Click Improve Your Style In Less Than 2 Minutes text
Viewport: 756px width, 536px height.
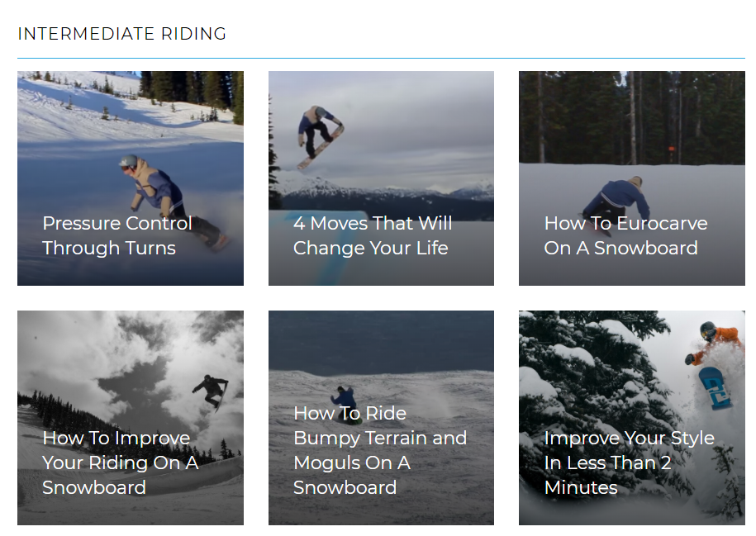629,462
